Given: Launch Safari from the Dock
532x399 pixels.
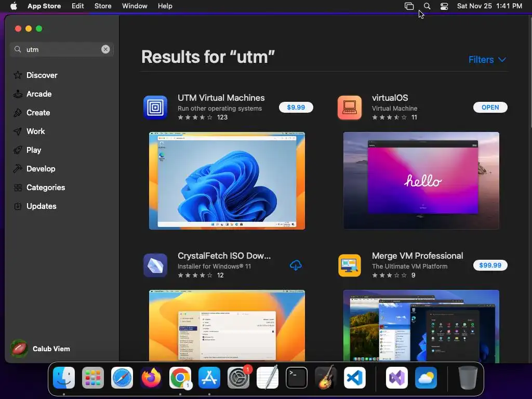Looking at the screenshot, I should (122, 378).
